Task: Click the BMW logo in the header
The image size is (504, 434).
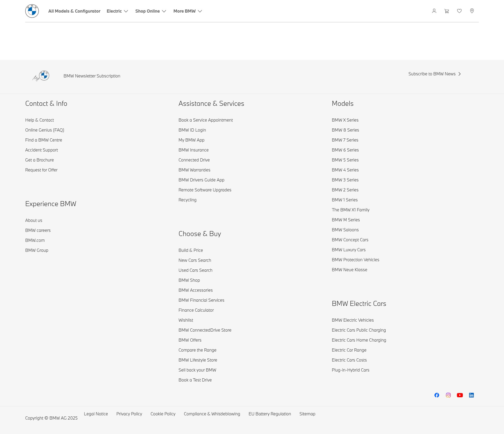Action: [32, 11]
